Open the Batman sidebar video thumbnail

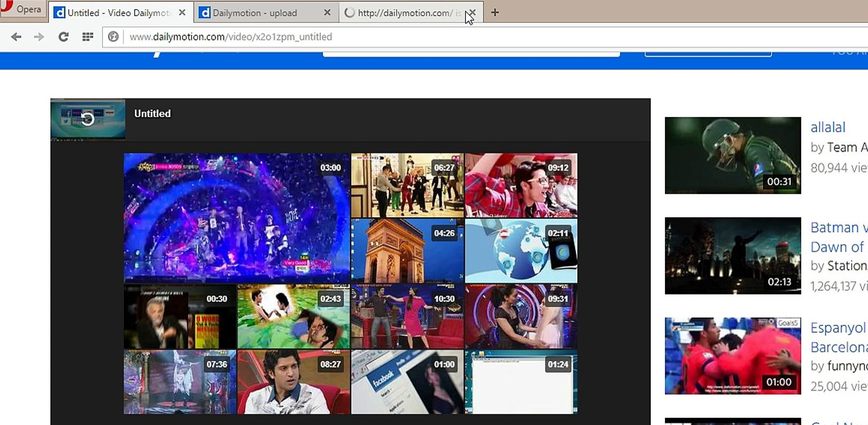[x=733, y=256]
